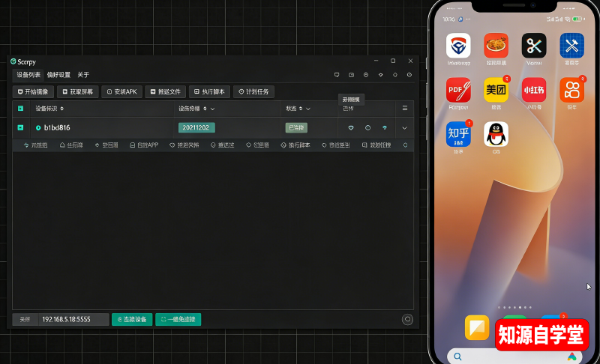The width and height of the screenshot is (600, 364).
Task: Expand the b1bd816 device row chevron
Action: pos(405,127)
